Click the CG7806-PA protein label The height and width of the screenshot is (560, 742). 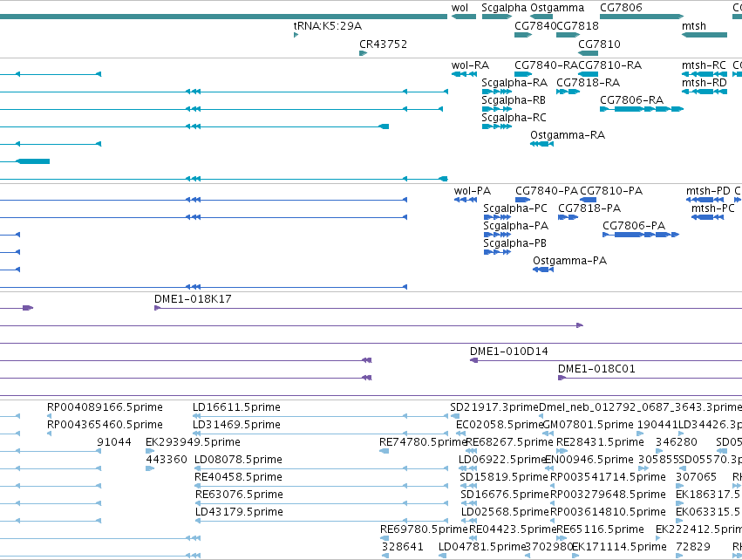pyautogui.click(x=634, y=226)
